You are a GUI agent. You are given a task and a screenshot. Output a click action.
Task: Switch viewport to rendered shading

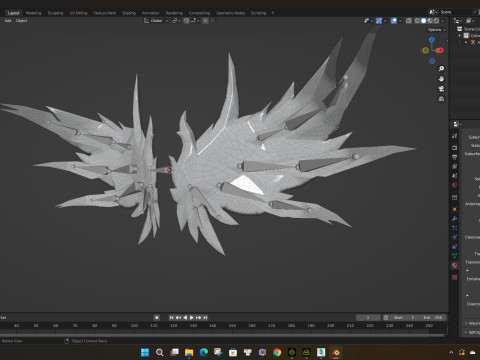point(436,21)
